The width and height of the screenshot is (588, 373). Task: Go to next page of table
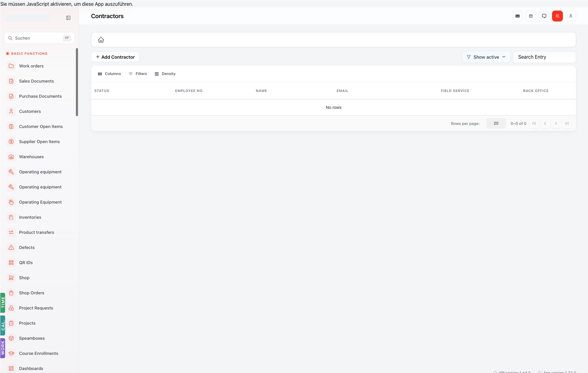tap(556, 123)
